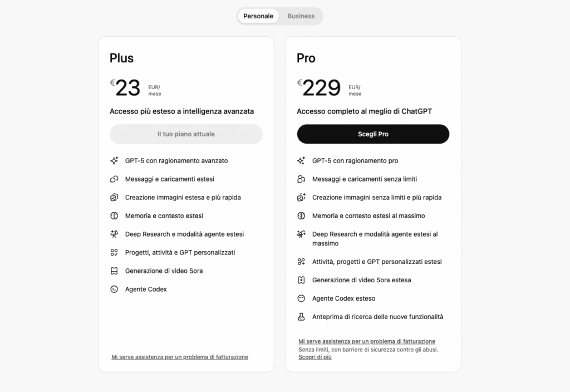Click the sparkle icon beside GPT-5 ragionamento avanzato
The image size is (570, 392).
coord(114,161)
